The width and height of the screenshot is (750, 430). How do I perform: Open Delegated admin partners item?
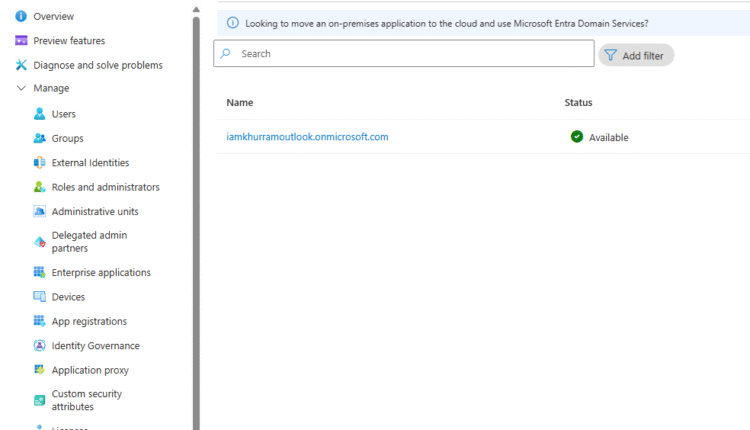point(89,242)
